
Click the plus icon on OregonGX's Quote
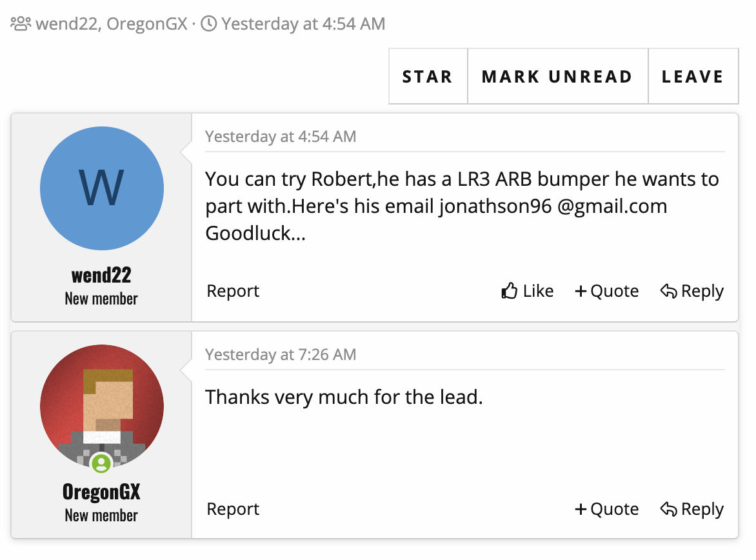pos(581,510)
